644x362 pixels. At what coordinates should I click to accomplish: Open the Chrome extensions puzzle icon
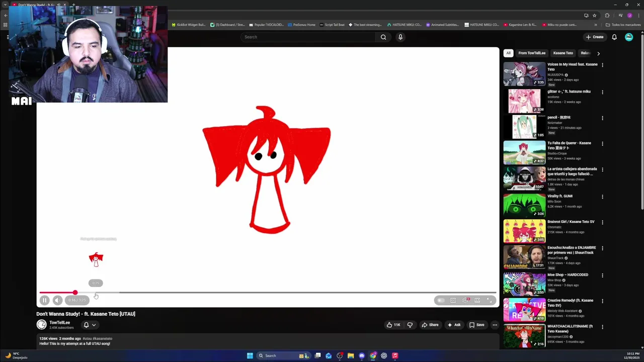point(607,16)
